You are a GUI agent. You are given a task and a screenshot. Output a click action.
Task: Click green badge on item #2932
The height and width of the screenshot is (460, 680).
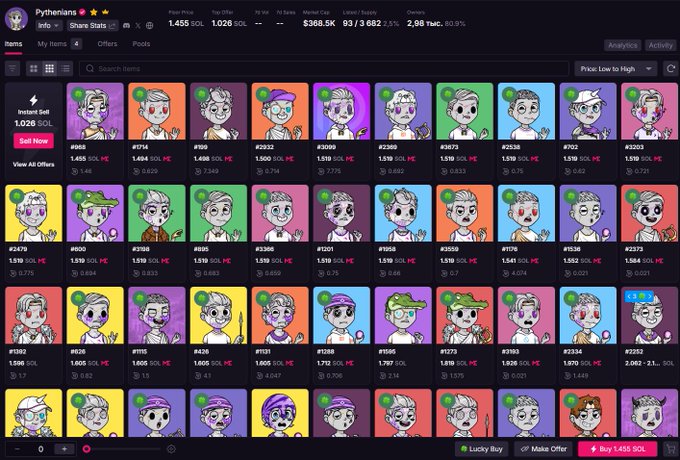tap(263, 94)
